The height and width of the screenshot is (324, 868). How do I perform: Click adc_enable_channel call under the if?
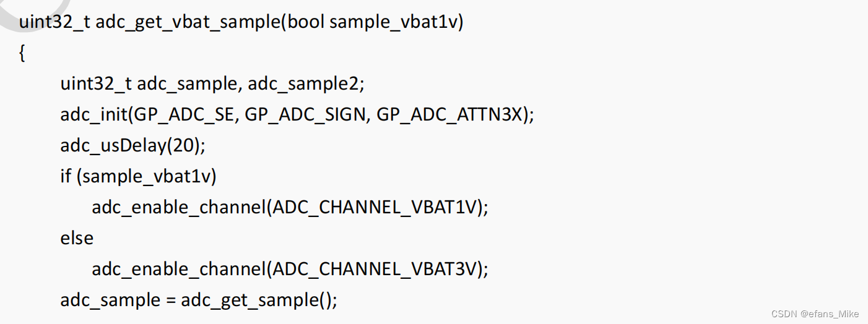coord(178,207)
